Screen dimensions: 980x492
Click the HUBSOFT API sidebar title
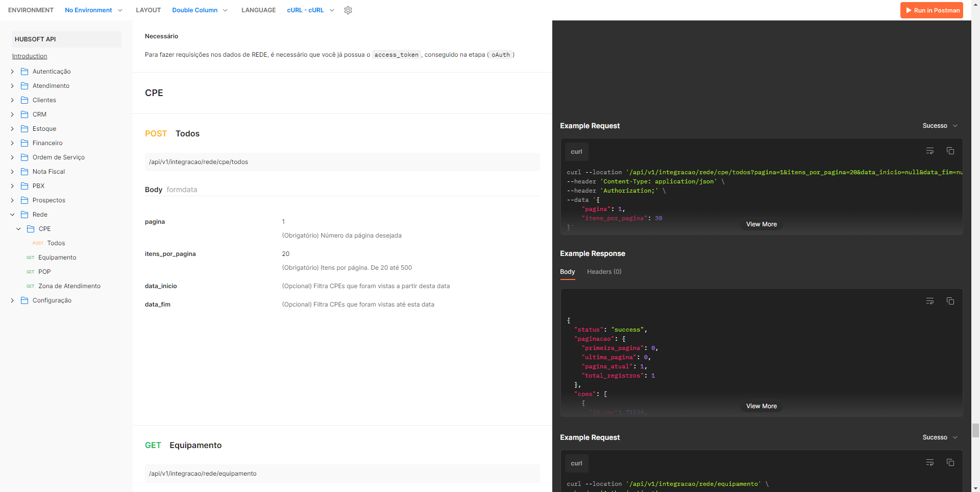66,39
